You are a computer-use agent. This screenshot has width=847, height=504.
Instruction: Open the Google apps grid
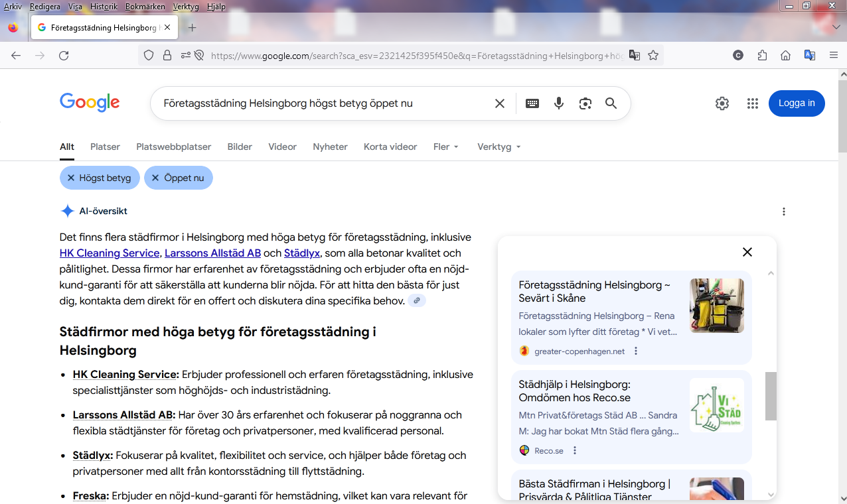click(752, 103)
